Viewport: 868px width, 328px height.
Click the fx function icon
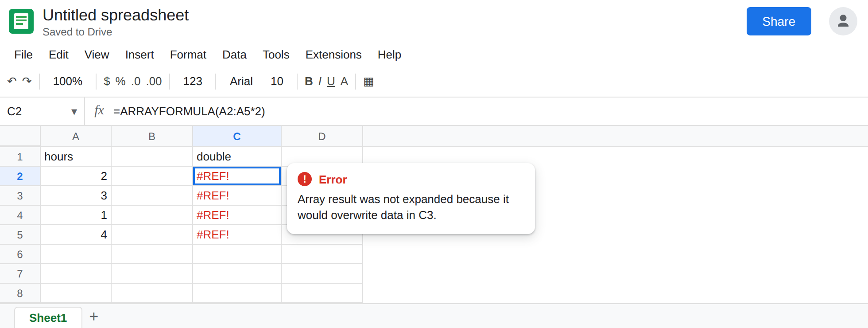pyautogui.click(x=99, y=111)
